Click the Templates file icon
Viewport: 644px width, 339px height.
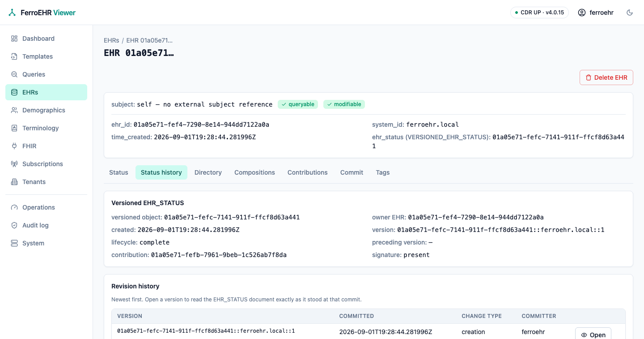[14, 56]
